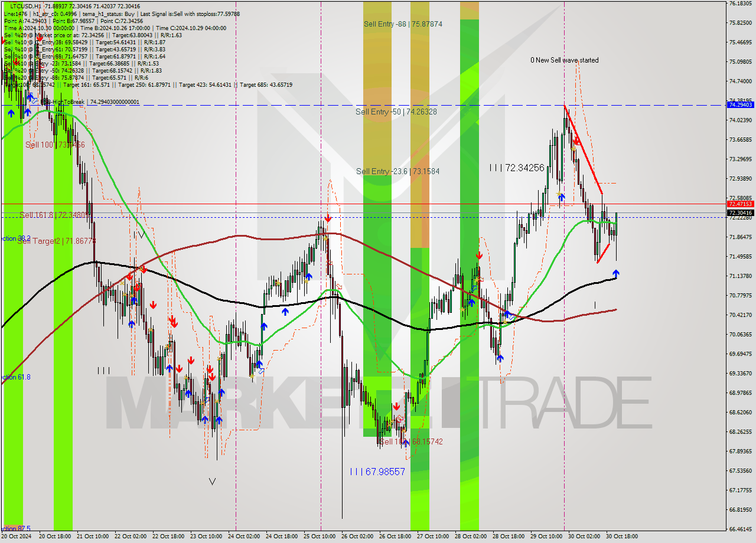Click '24 Oct 18:00' on the time axis
The width and height of the screenshot is (756, 543).
281,536
